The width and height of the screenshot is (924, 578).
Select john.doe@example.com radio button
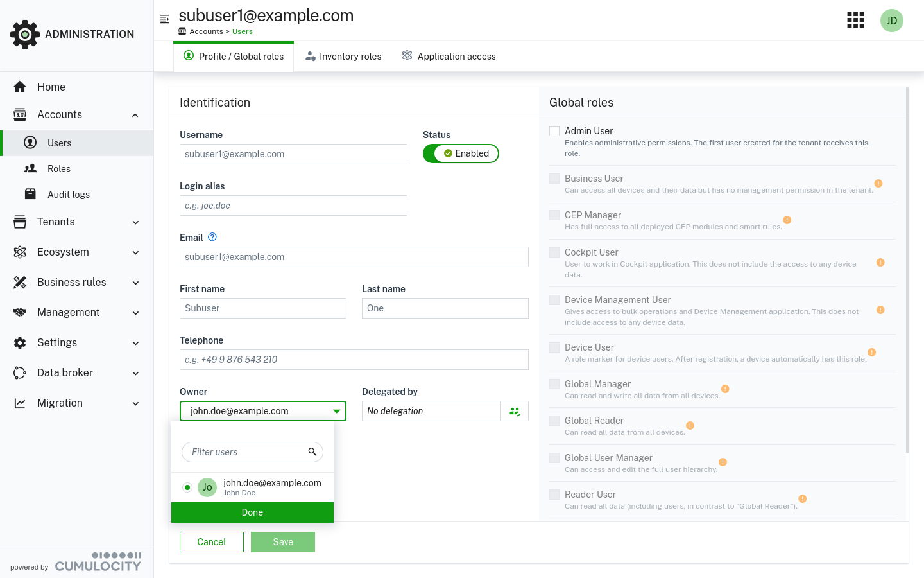pos(187,487)
